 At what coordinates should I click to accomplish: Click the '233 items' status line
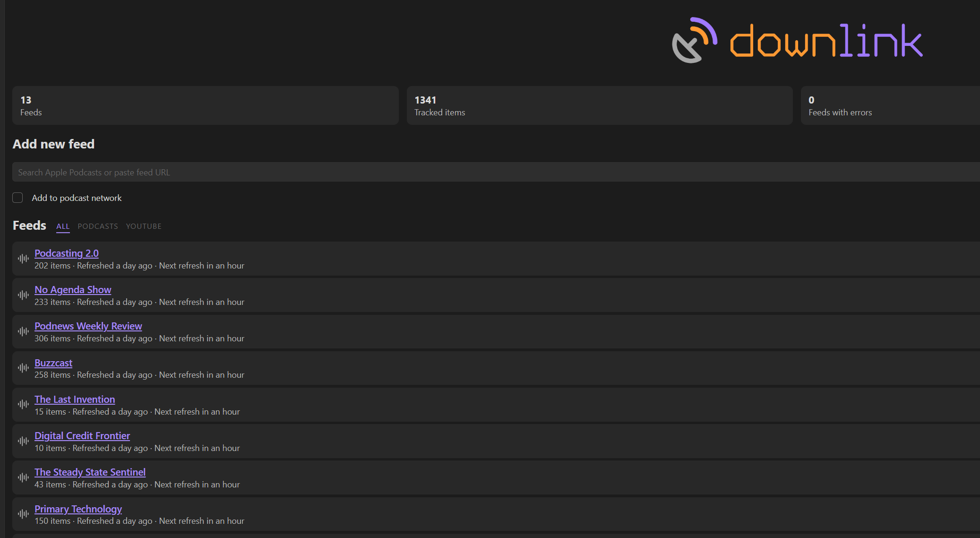point(139,302)
